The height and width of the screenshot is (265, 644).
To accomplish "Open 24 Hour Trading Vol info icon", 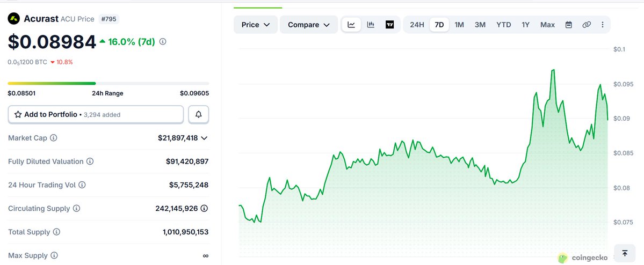I will coord(82,185).
